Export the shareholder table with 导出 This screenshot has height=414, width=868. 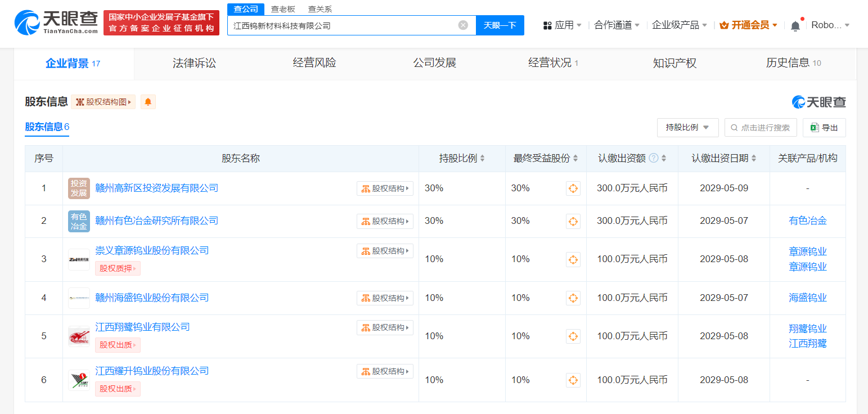point(824,128)
